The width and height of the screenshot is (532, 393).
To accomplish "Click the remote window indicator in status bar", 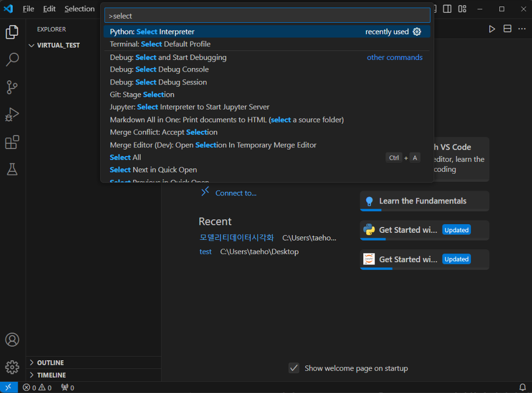I will pyautogui.click(x=8, y=387).
